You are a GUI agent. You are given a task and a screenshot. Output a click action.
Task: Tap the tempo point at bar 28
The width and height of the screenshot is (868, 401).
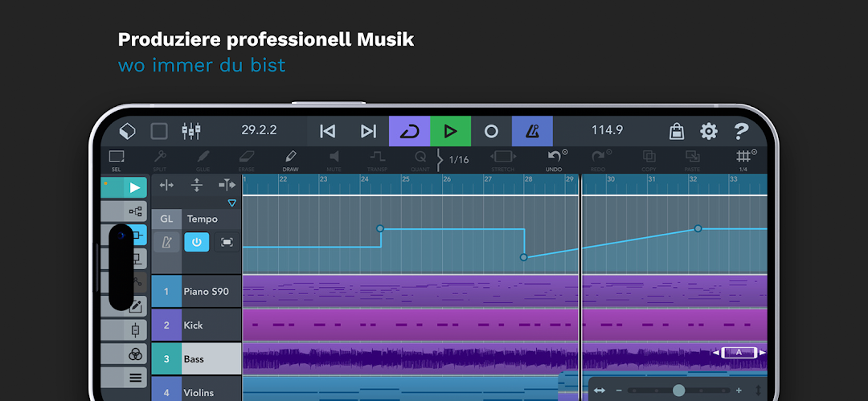(x=524, y=257)
